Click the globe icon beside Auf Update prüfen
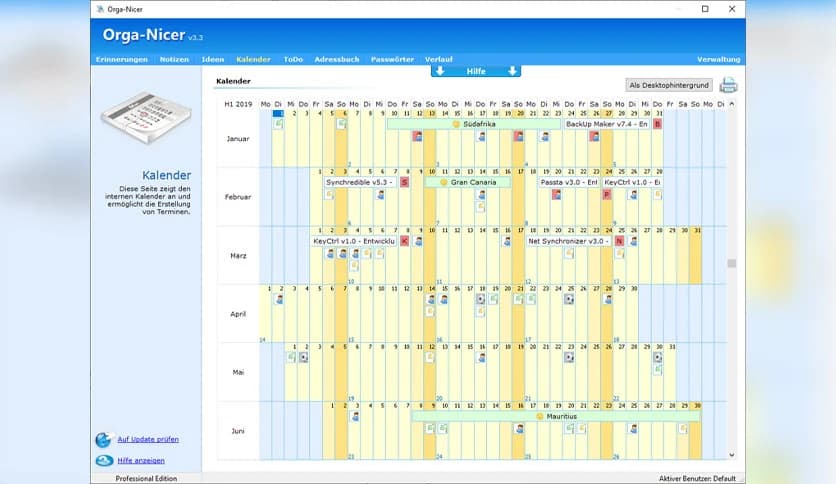The height and width of the screenshot is (484, 836). (104, 439)
